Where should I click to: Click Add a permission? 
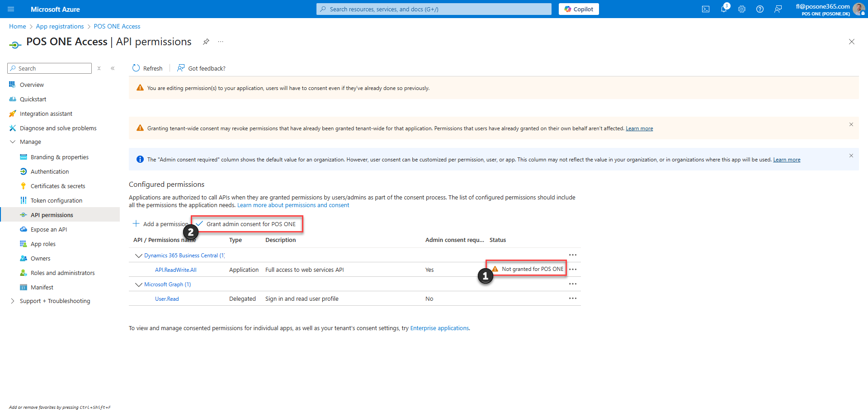(160, 224)
